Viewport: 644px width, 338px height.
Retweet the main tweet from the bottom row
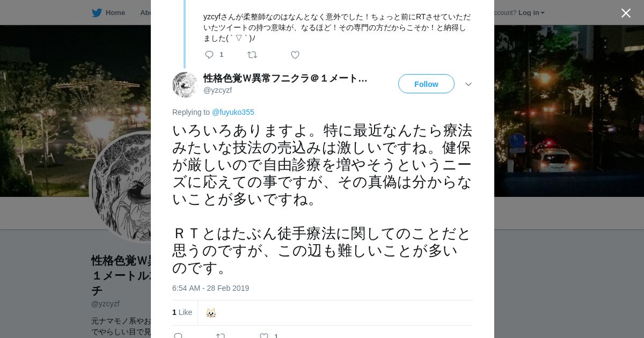pos(221,335)
